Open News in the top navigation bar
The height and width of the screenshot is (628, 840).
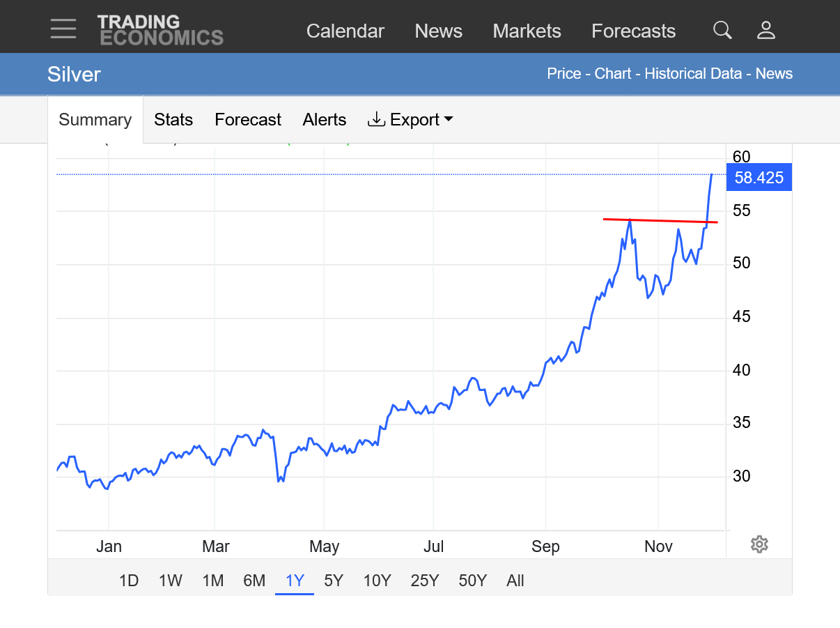[439, 31]
